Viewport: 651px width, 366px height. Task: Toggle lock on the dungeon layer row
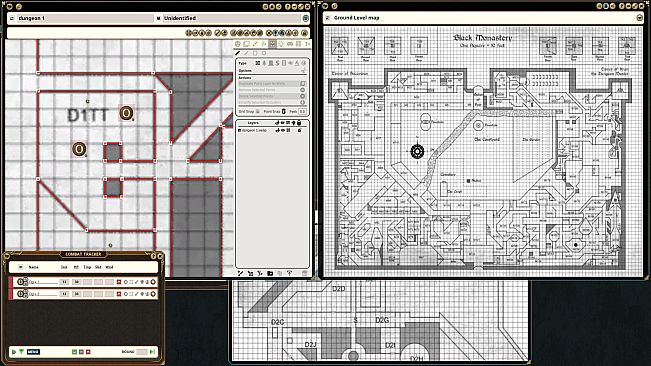(299, 130)
